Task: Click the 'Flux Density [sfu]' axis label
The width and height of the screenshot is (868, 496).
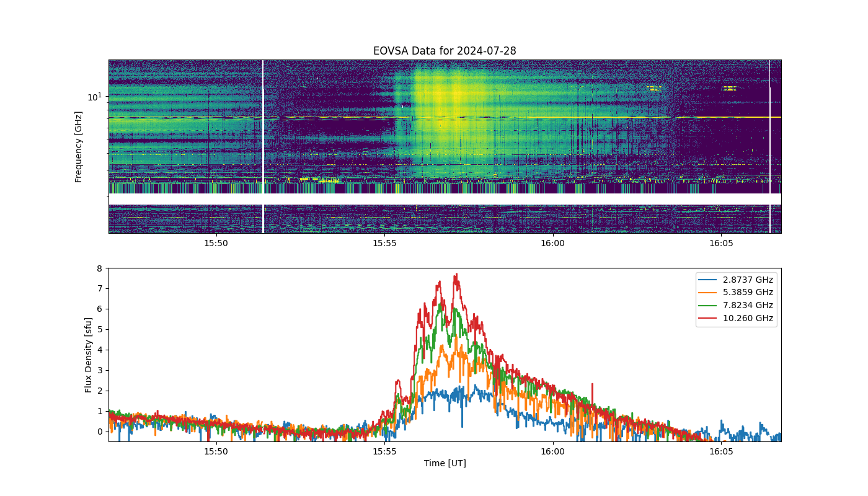Action: coord(89,355)
